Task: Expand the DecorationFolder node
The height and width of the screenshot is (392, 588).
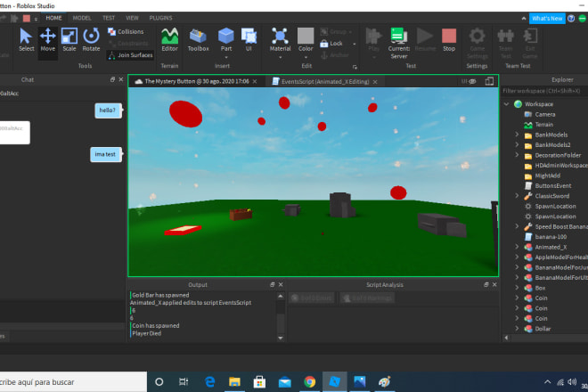Action: pyautogui.click(x=517, y=154)
